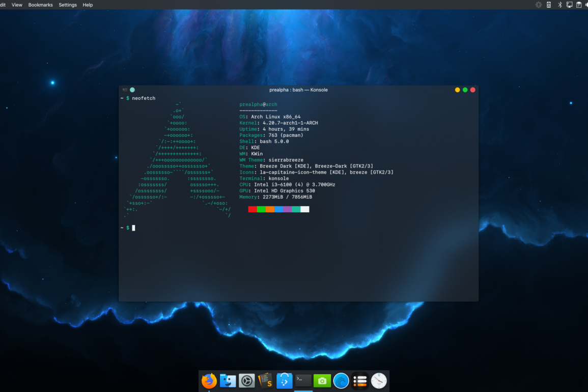Open the Bookmarks menu
This screenshot has width=588, height=392.
pyautogui.click(x=40, y=5)
